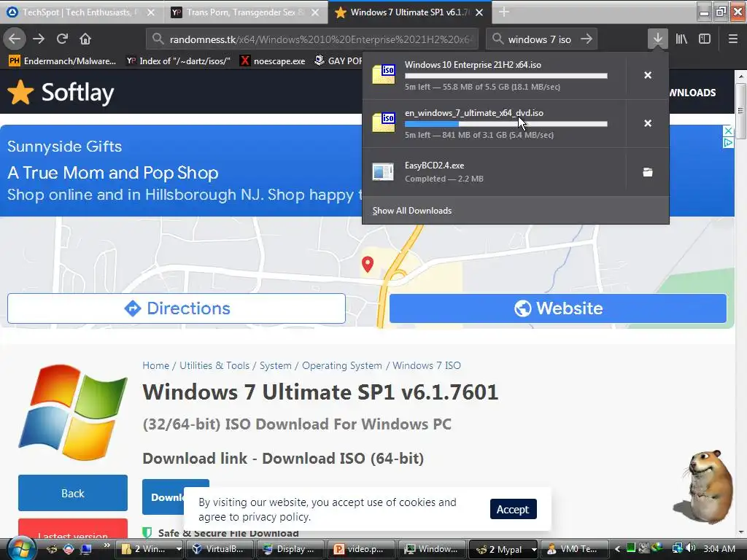
Task: Open the hamburger application menu
Action: [733, 39]
